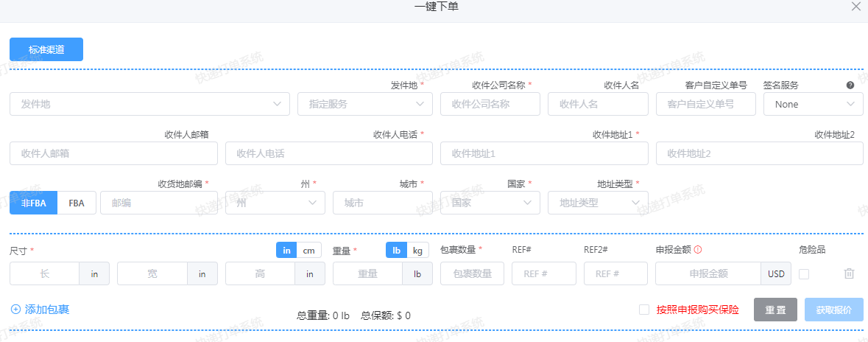Open the 签名服务 None dropdown
The height and width of the screenshot is (342, 868).
tap(813, 104)
